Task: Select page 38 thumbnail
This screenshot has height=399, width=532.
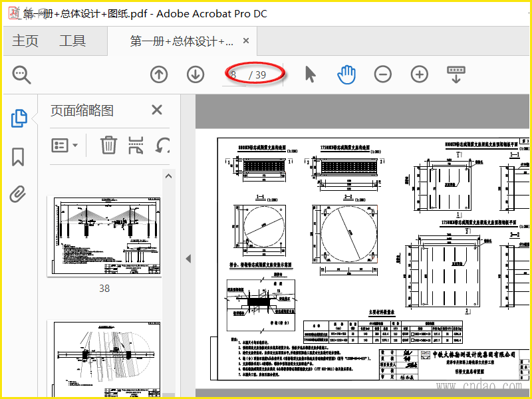Action: coord(104,236)
